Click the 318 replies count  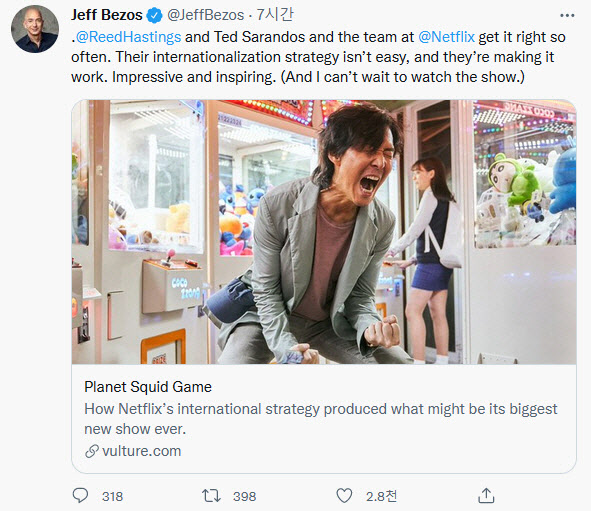pyautogui.click(x=112, y=496)
